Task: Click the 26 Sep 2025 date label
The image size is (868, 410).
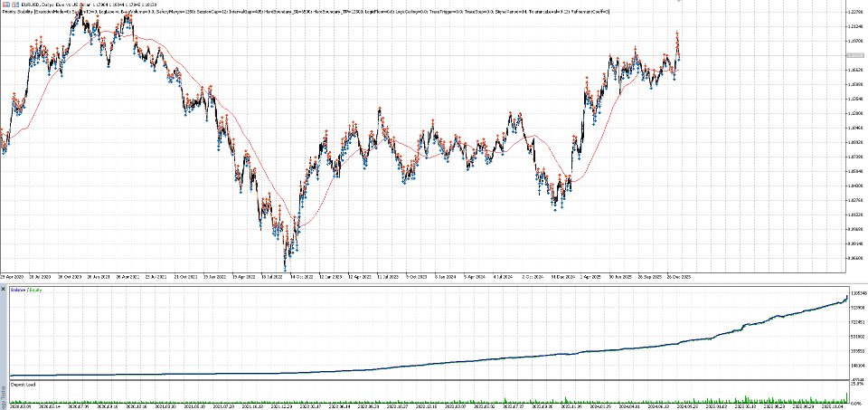Action: [x=650, y=277]
